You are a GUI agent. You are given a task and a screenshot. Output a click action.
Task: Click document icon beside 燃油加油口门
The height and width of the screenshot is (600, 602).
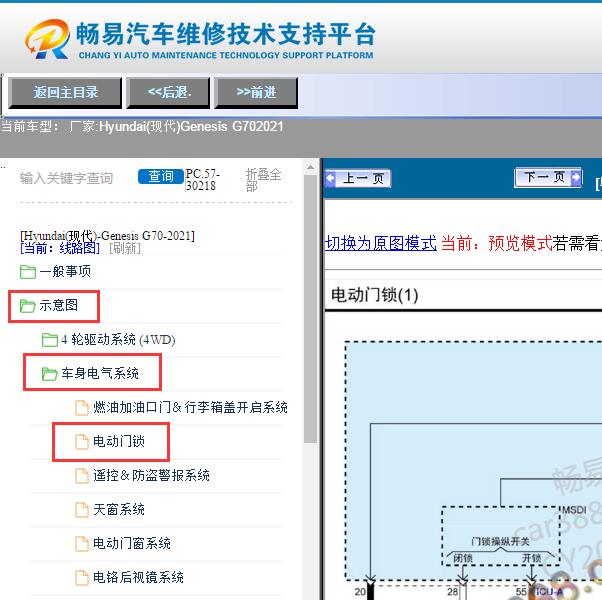coord(81,408)
